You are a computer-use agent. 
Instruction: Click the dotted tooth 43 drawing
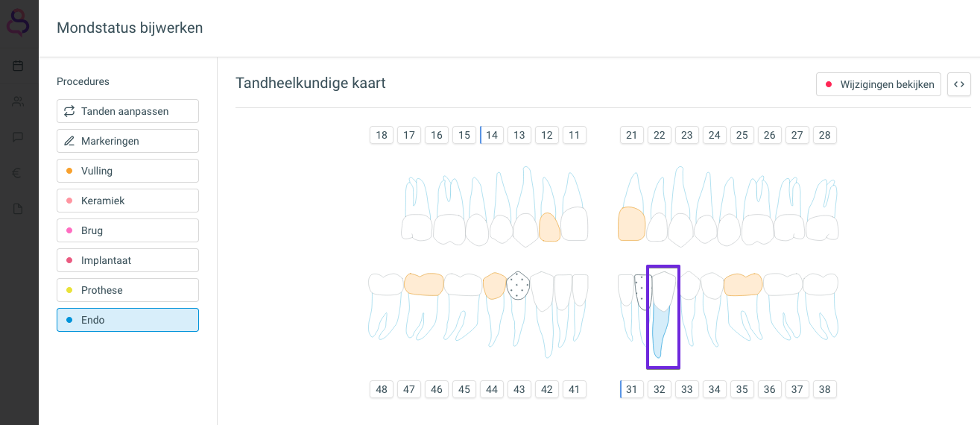click(x=518, y=286)
